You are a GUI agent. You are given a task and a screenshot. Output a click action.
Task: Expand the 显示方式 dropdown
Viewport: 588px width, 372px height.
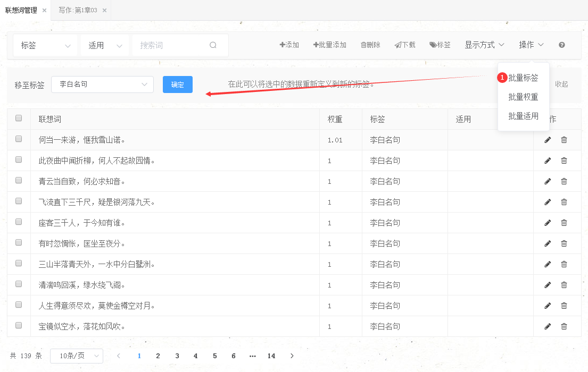[x=484, y=45]
